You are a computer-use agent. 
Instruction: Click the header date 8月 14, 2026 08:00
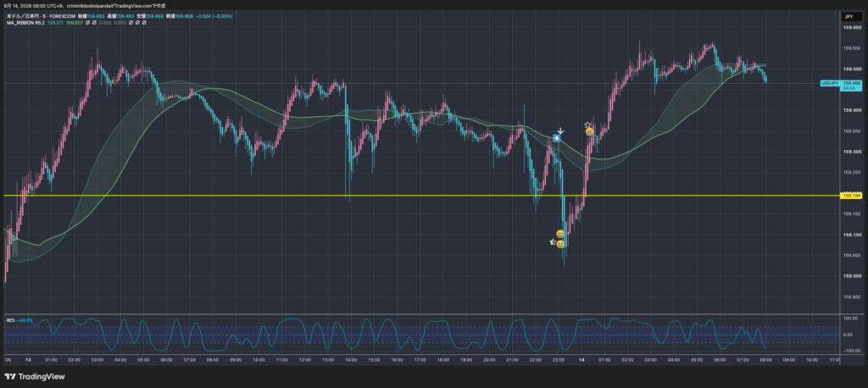click(26, 6)
